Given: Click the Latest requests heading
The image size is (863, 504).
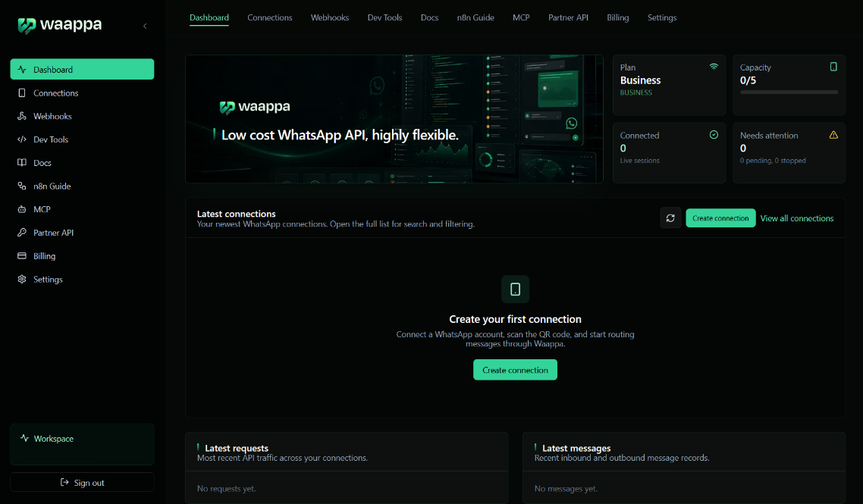Looking at the screenshot, I should [237, 448].
